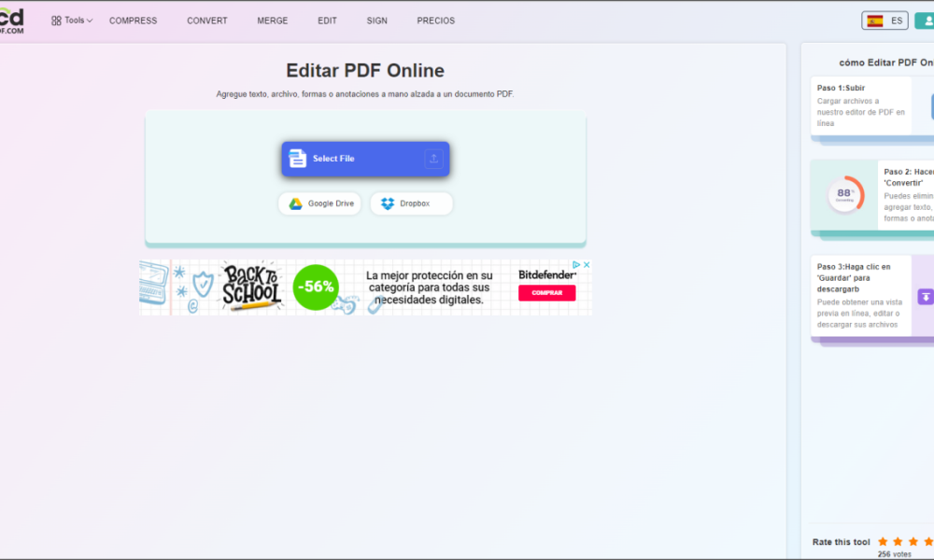
Task: Select MERGE in the navigation bar
Action: (272, 21)
